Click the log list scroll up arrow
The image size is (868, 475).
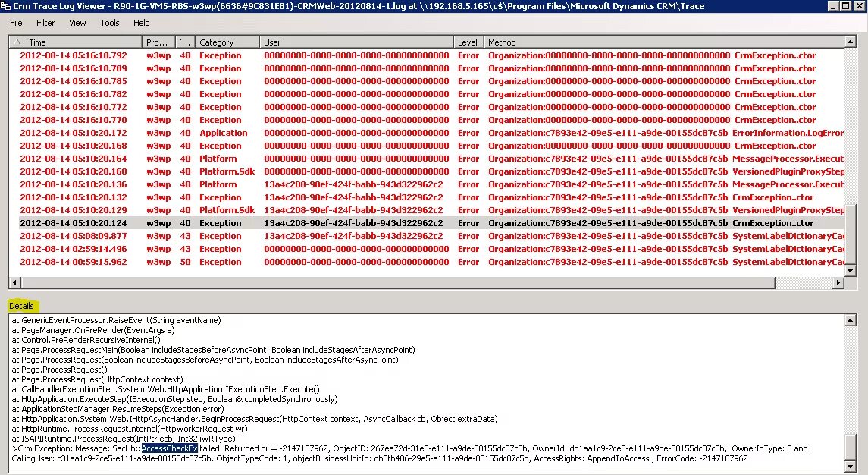tap(851, 42)
